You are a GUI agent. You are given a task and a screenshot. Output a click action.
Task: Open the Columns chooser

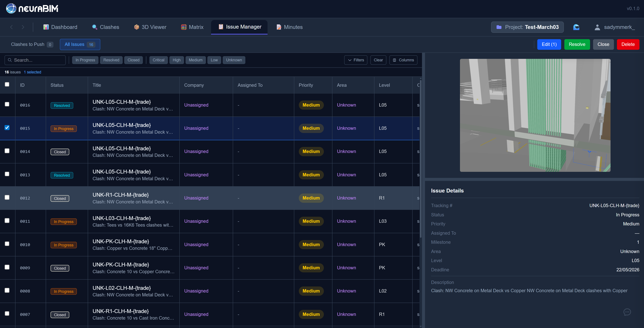tap(403, 60)
